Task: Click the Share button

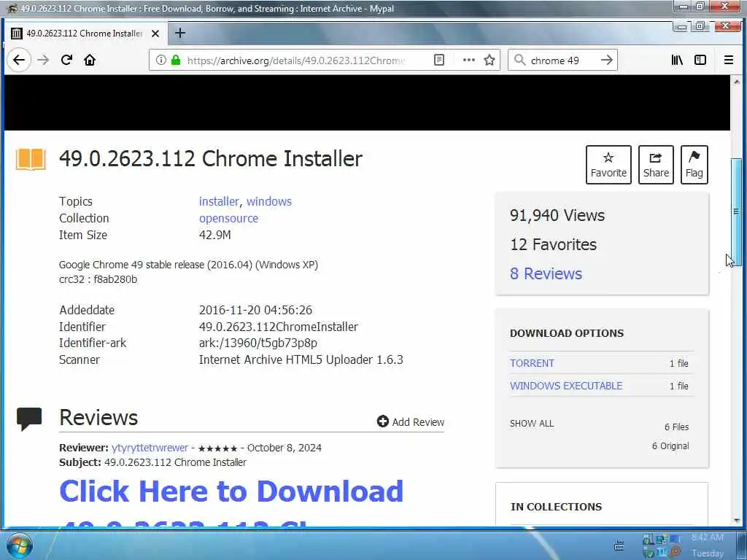Action: pyautogui.click(x=656, y=165)
